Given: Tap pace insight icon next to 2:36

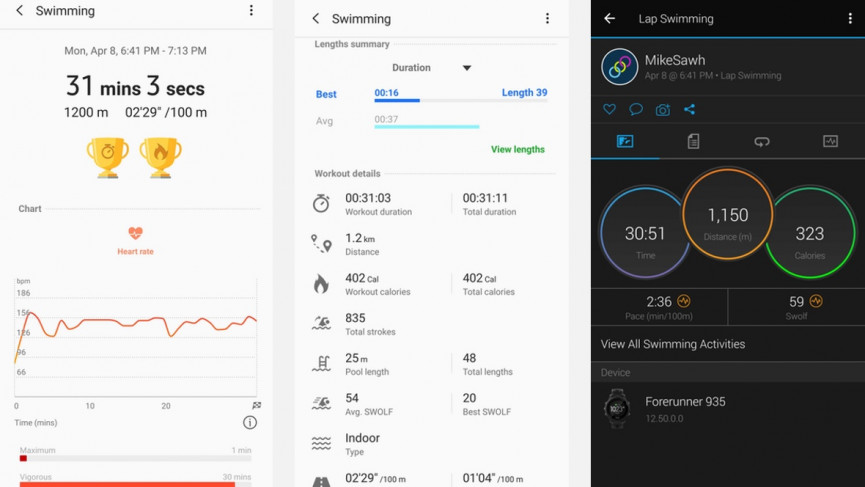Looking at the screenshot, I should [684, 301].
